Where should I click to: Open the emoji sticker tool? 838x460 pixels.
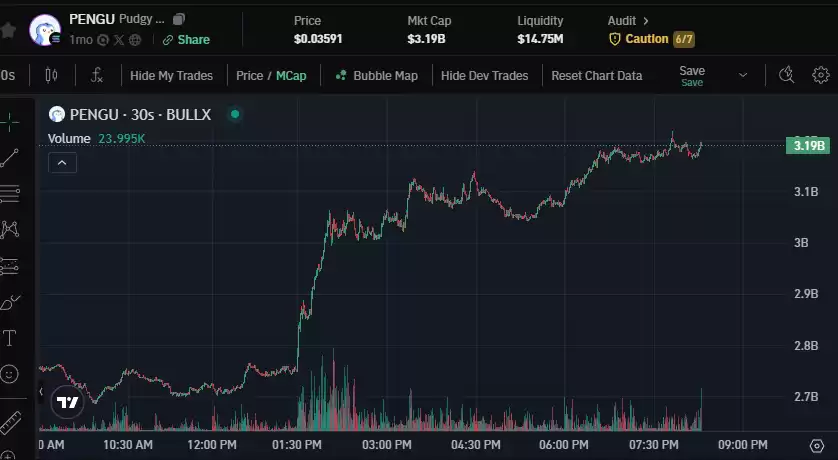pyautogui.click(x=10, y=373)
